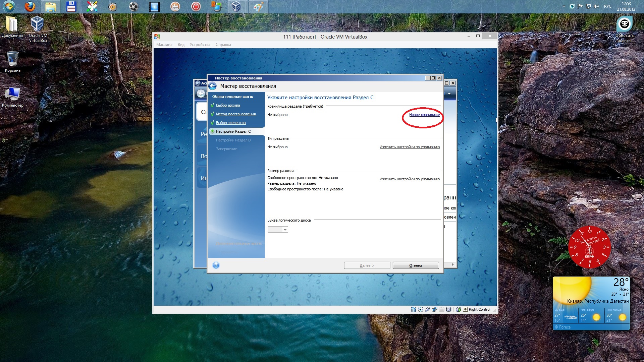Click the mouse integration globe icon
The height and width of the screenshot is (362, 644).
point(458,309)
